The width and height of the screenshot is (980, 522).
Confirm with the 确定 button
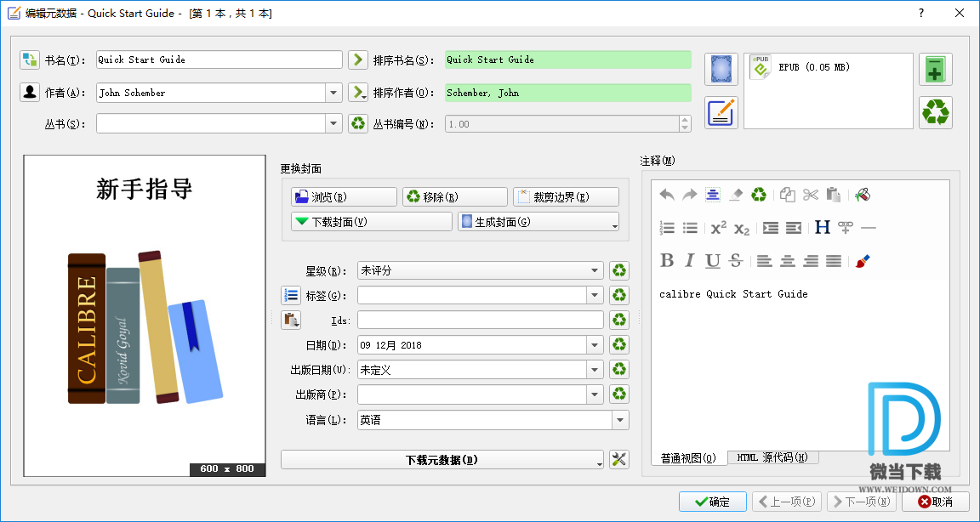(x=713, y=502)
